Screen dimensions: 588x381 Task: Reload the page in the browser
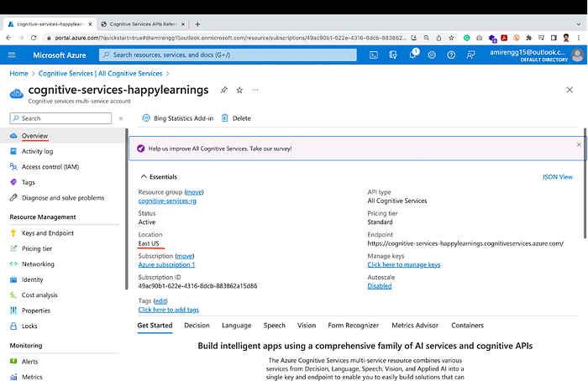(34, 38)
